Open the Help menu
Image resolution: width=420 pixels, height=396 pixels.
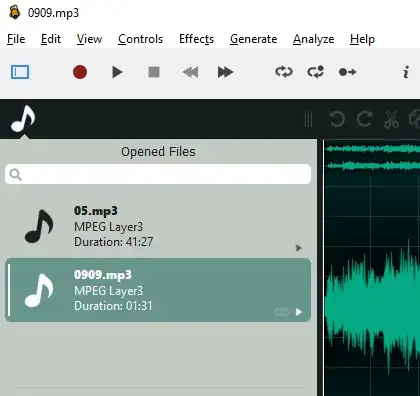pos(362,39)
